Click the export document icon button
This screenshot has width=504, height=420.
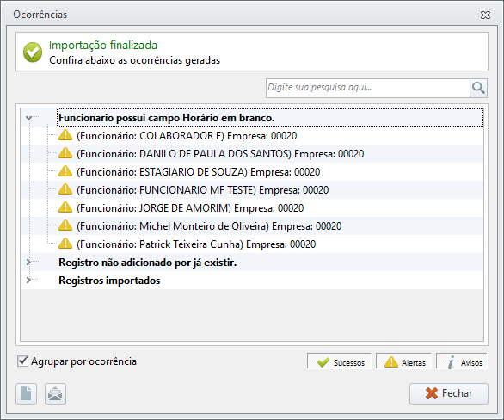27,393
